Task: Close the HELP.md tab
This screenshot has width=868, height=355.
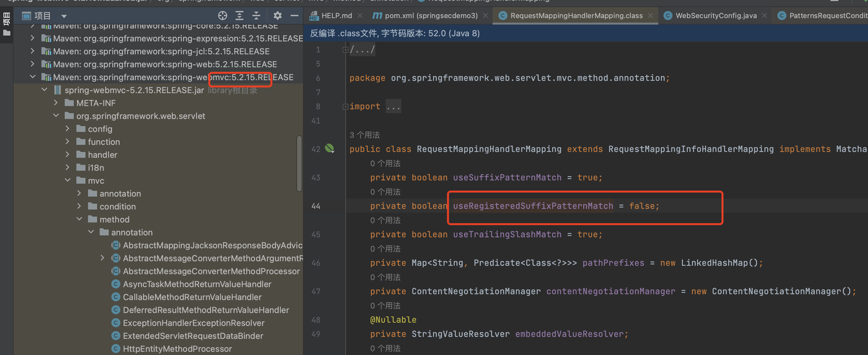Action: [360, 16]
